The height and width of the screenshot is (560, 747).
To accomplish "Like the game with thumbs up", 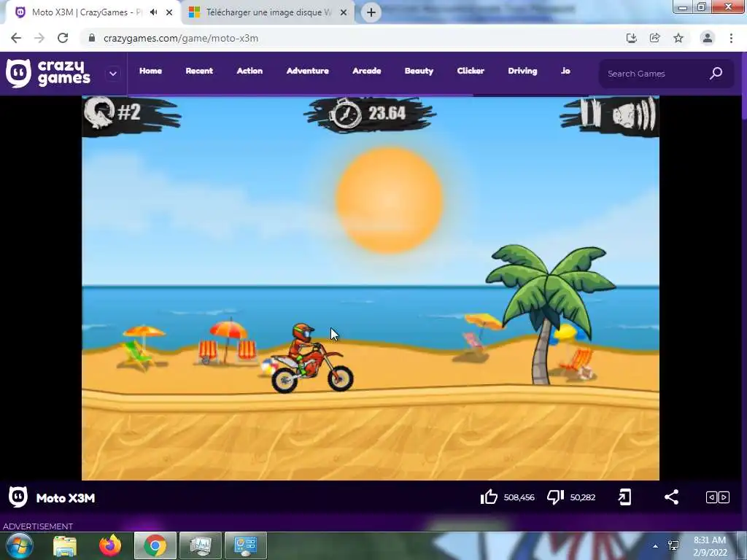I will (x=489, y=497).
